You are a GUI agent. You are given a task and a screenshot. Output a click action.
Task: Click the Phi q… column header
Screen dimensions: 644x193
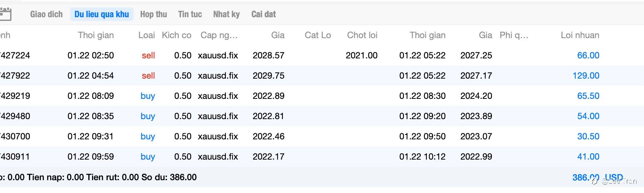[x=514, y=35]
